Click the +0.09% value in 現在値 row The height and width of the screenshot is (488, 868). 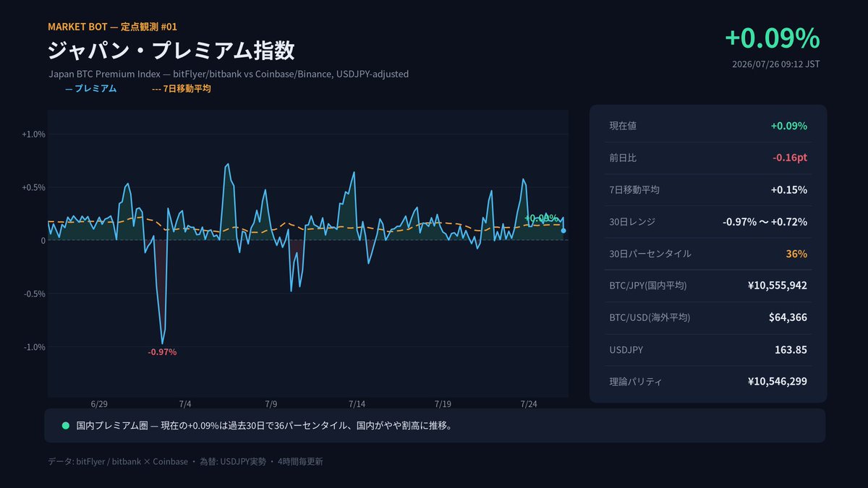[788, 126]
